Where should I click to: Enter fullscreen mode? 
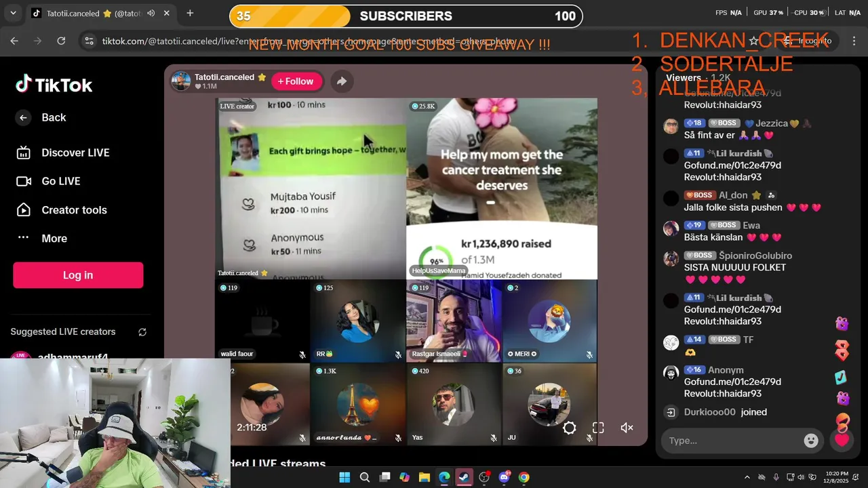[x=598, y=428]
